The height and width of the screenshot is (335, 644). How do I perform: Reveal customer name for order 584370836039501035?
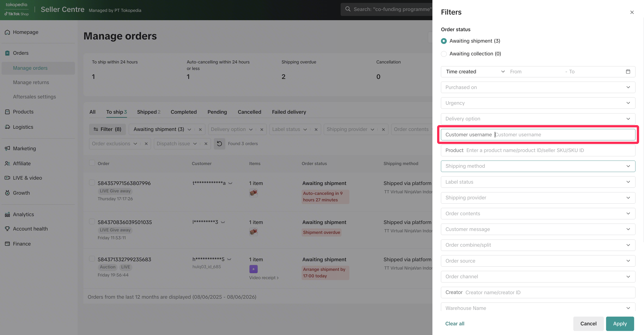coord(223,222)
